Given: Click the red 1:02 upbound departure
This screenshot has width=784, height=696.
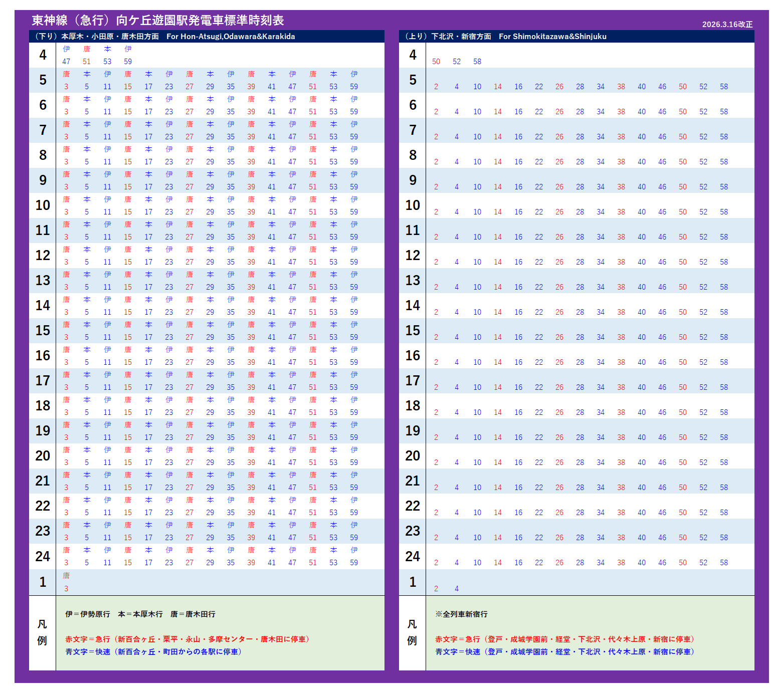Looking at the screenshot, I should tap(436, 589).
